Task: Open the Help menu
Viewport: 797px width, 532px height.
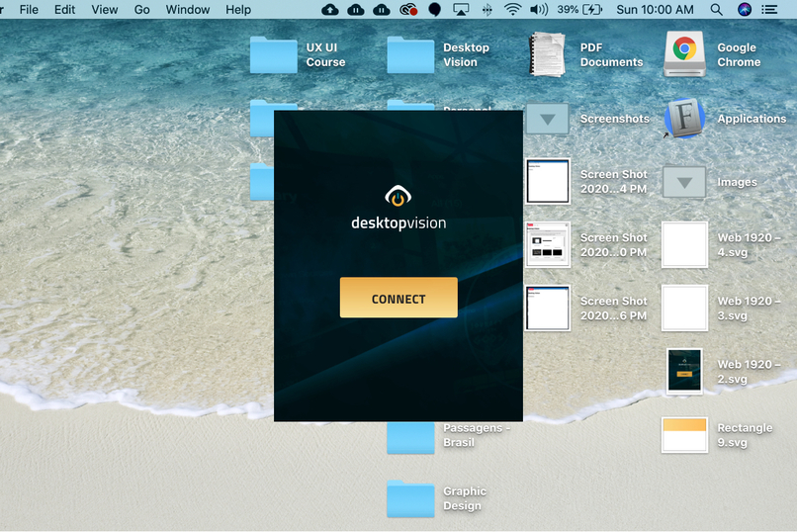Action: pyautogui.click(x=238, y=10)
